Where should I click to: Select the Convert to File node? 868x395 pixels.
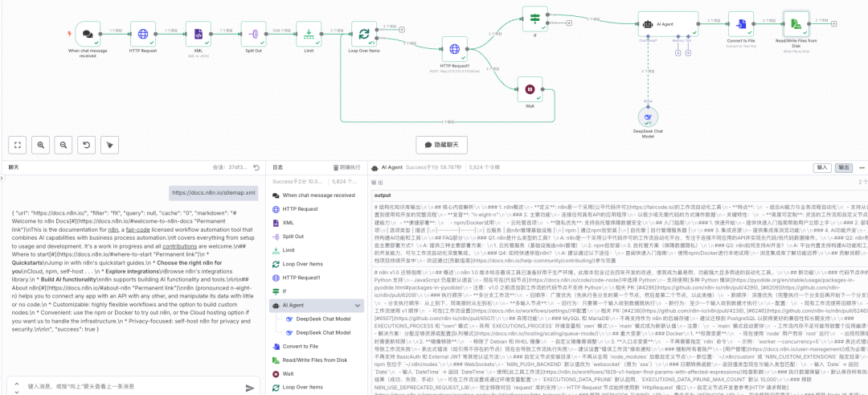(741, 24)
